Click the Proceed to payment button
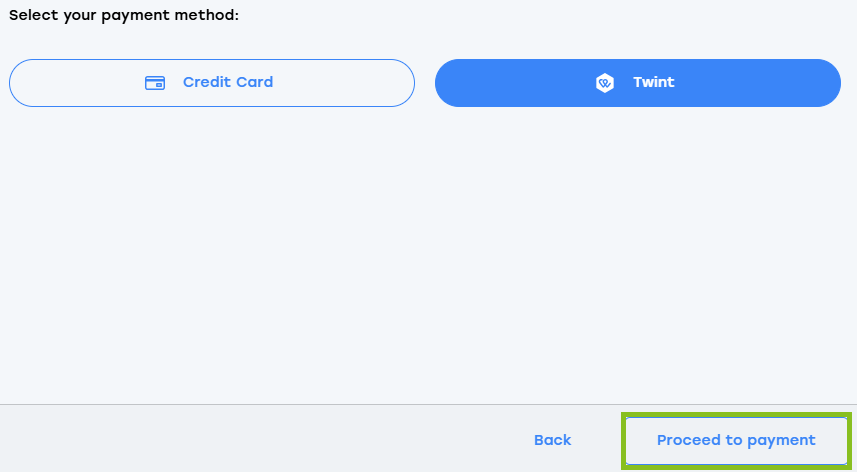Viewport: 857px width, 472px height. (736, 440)
